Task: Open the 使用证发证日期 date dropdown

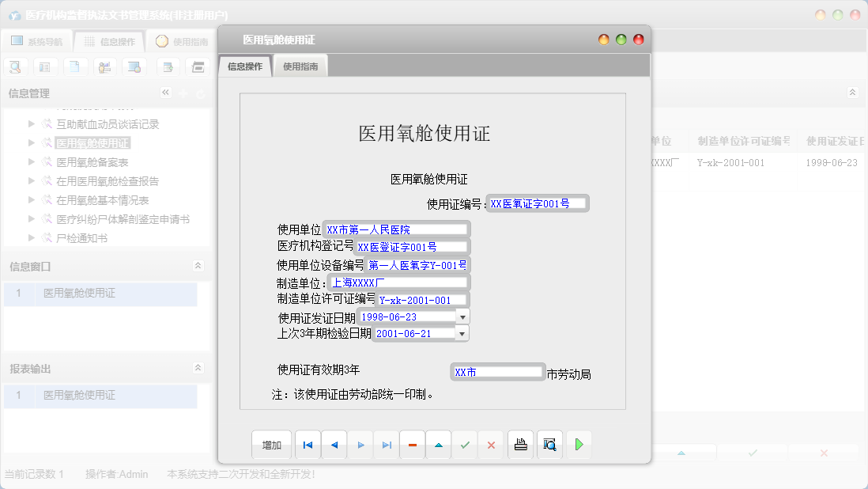Action: point(462,317)
